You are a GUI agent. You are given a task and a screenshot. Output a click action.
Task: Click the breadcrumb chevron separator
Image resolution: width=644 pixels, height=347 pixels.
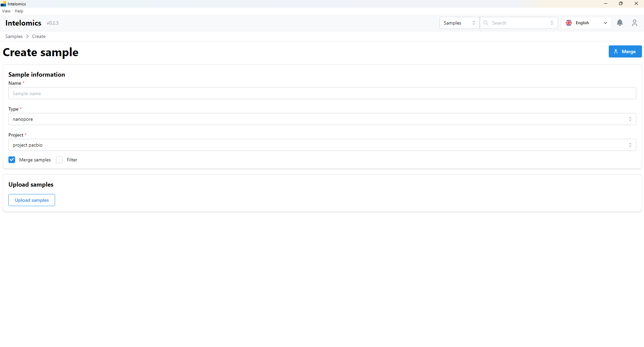click(28, 36)
